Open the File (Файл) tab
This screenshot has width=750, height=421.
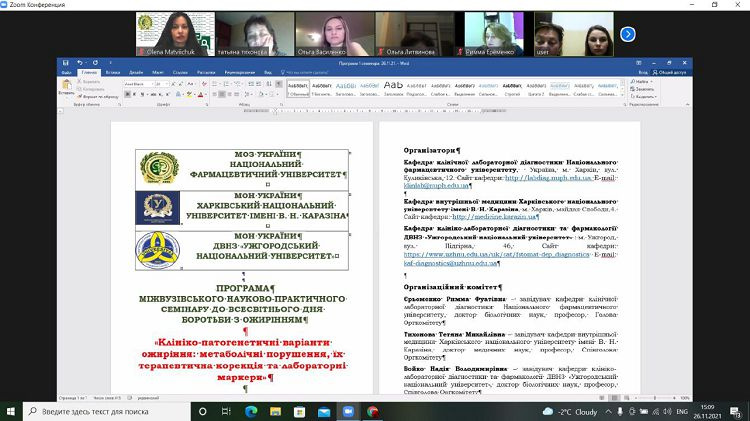(66, 72)
